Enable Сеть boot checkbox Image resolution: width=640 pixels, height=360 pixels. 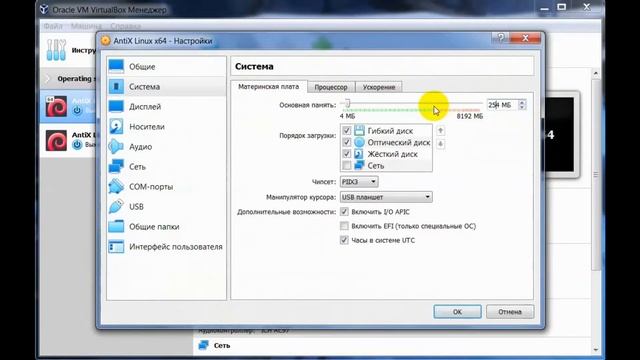tap(347, 165)
